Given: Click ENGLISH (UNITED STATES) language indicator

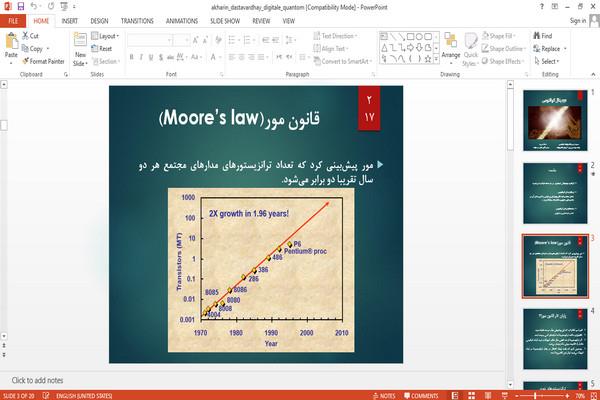Looking at the screenshot, I should [x=84, y=396].
